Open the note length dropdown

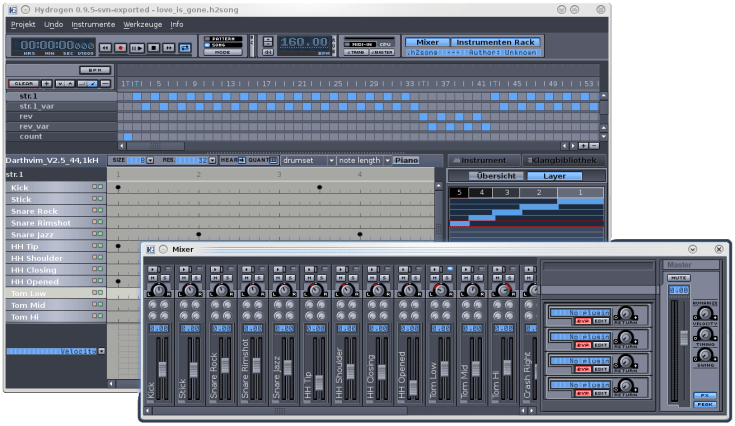[x=360, y=160]
